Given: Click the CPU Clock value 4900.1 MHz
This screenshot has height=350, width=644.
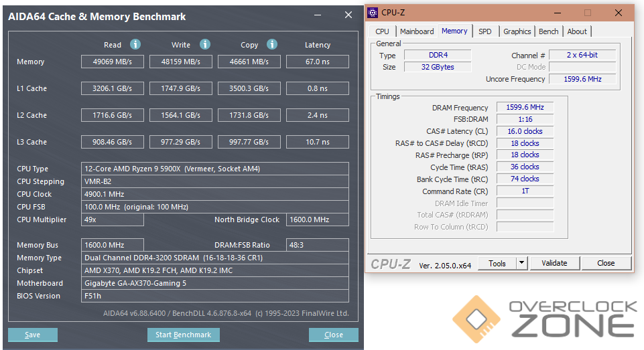Looking at the screenshot, I should [215, 194].
